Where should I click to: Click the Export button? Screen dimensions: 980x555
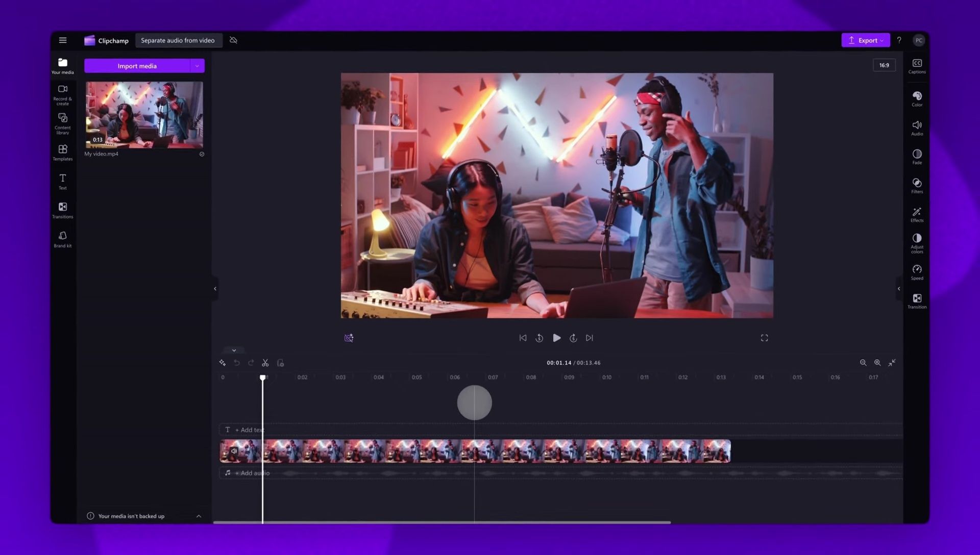[865, 40]
